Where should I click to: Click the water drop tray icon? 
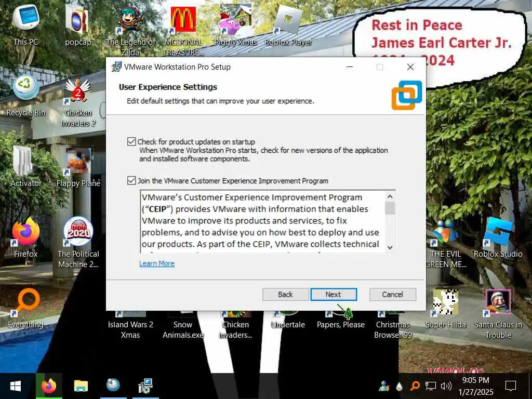[x=400, y=386]
